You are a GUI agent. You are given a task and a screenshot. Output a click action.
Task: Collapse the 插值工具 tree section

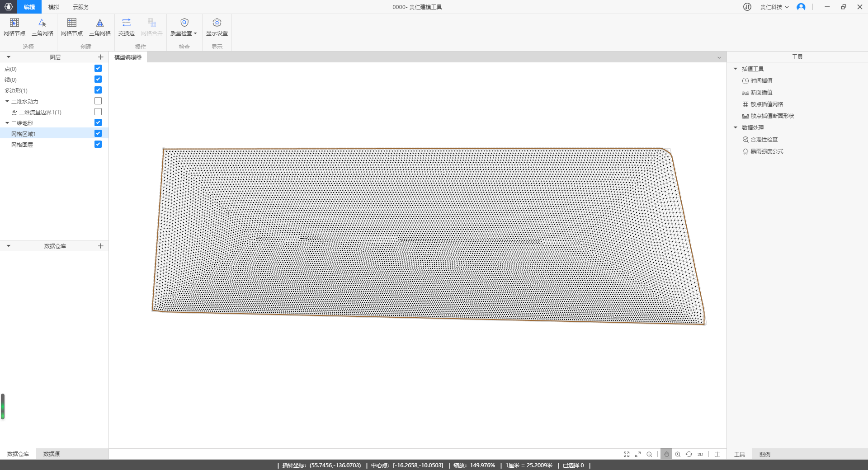pos(736,69)
